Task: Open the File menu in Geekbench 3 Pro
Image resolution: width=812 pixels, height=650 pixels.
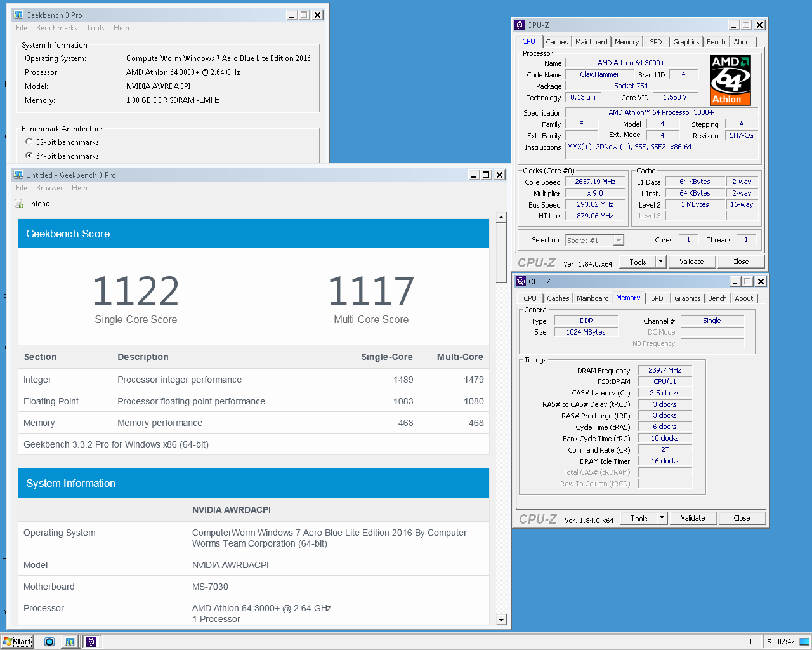Action: tap(22, 28)
